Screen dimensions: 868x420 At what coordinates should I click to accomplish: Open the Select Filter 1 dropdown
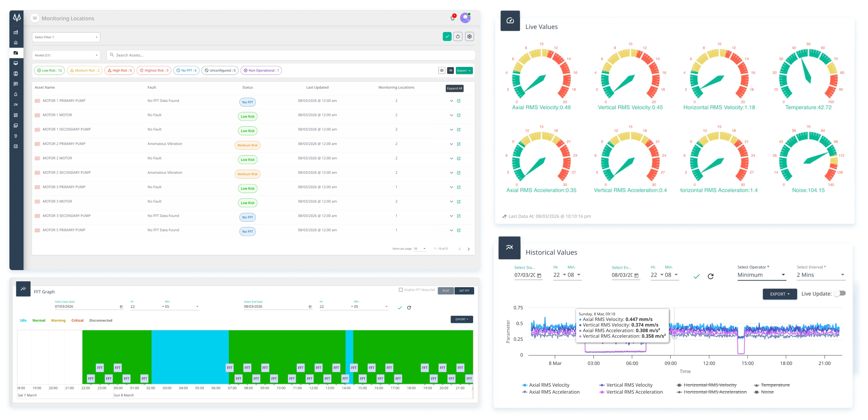coord(66,37)
